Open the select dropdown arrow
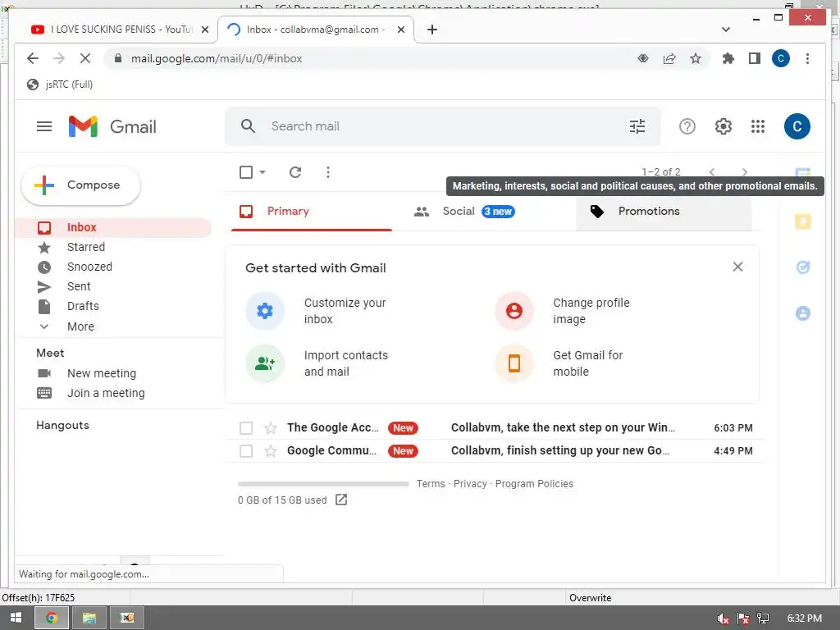The image size is (840, 630). point(262,172)
